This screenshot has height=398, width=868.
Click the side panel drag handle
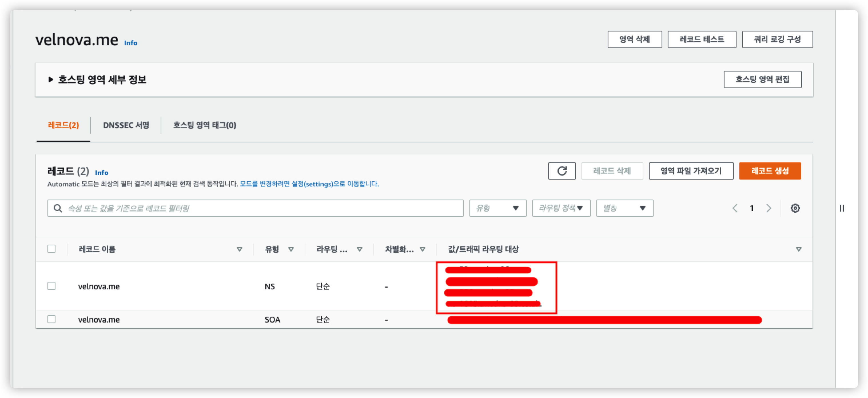coord(842,208)
